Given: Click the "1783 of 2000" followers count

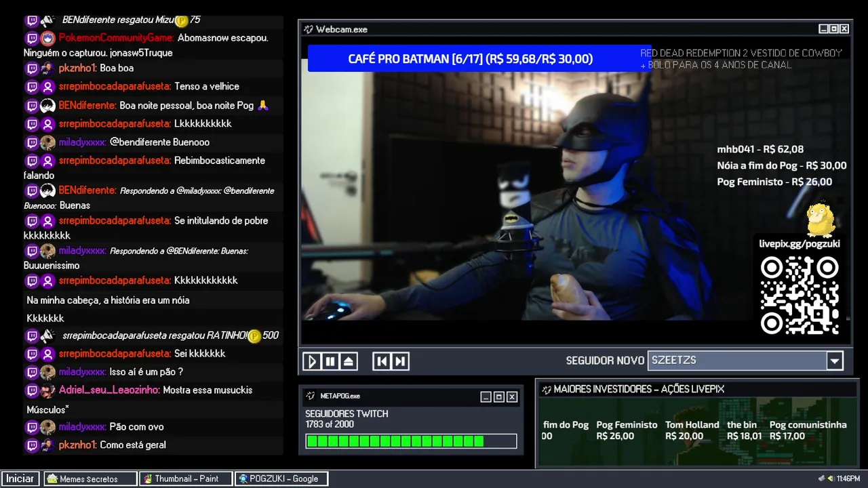Looking at the screenshot, I should [x=330, y=424].
